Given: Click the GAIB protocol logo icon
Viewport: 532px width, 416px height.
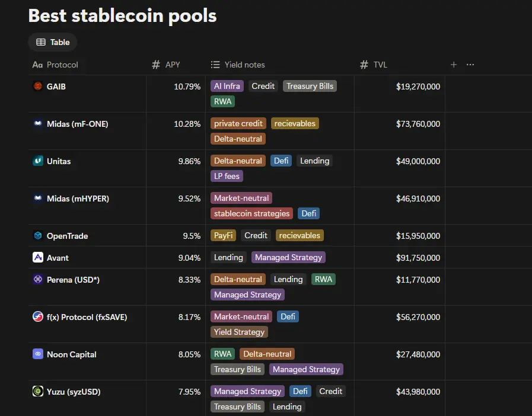Looking at the screenshot, I should click(x=37, y=86).
